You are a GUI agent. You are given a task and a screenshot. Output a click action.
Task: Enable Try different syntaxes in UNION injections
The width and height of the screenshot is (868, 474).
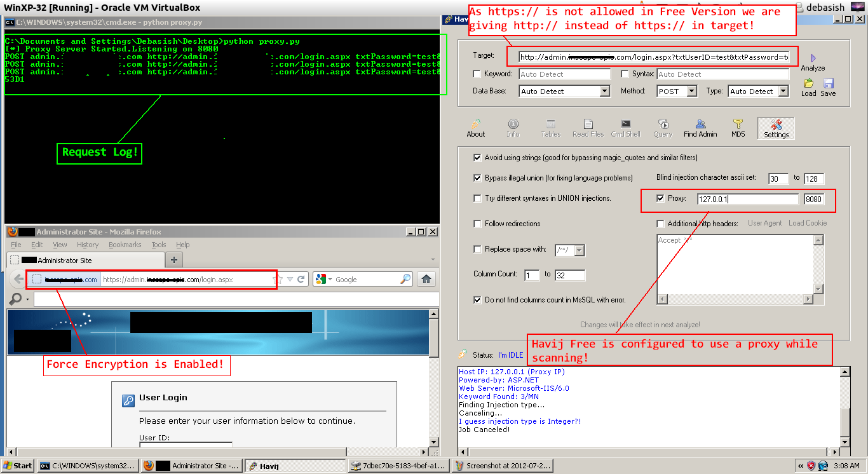pyautogui.click(x=477, y=198)
